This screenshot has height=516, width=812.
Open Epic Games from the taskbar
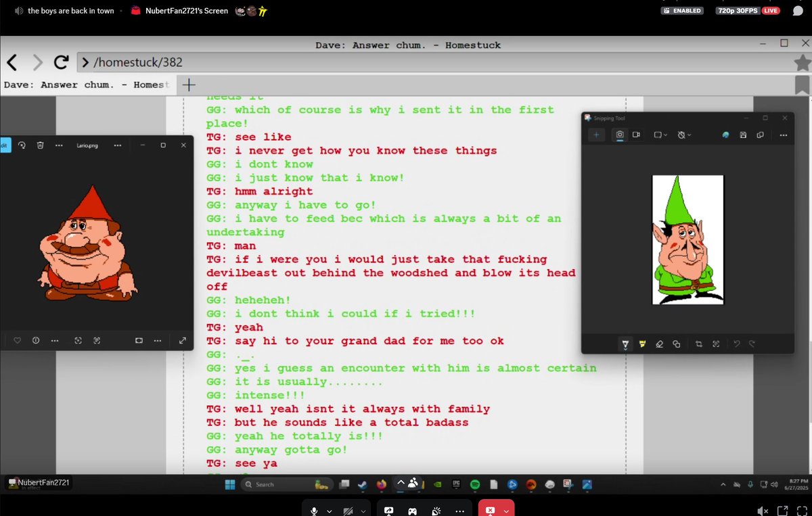click(456, 484)
